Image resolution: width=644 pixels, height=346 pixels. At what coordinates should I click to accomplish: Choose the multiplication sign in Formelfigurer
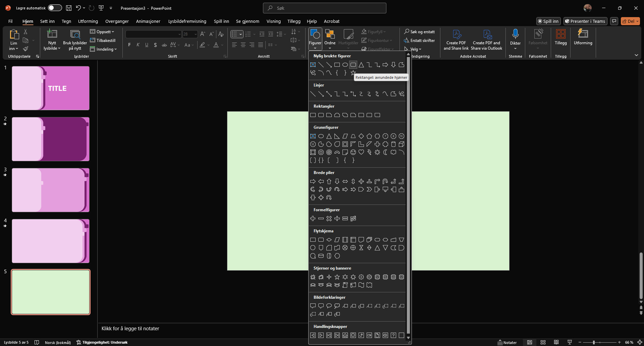click(x=329, y=219)
